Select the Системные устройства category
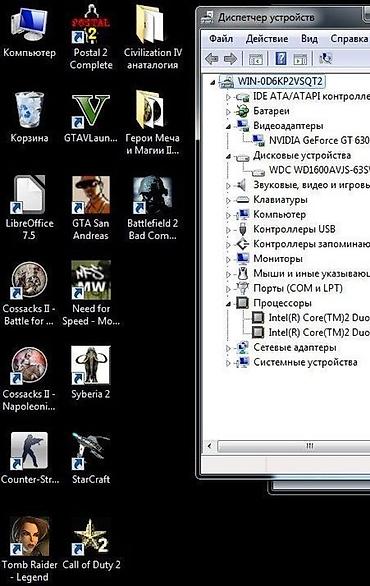The height and width of the screenshot is (586, 370). click(305, 363)
